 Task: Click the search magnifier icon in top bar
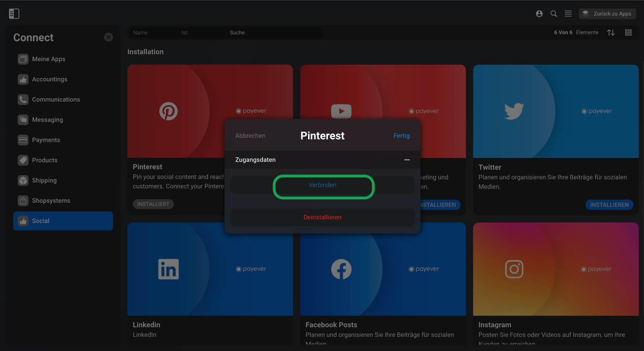[554, 13]
